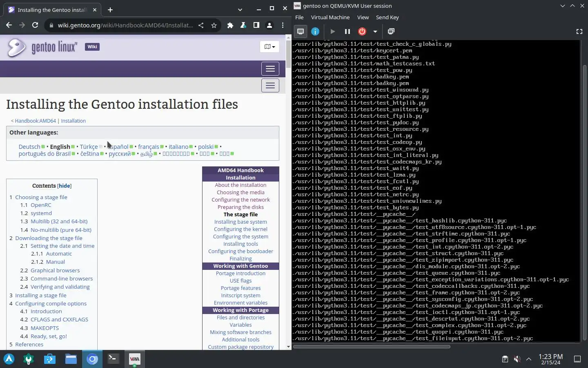Viewport: 588px width, 368px height.
Task: Open the application launcher in taskbar
Action: (x=9, y=359)
